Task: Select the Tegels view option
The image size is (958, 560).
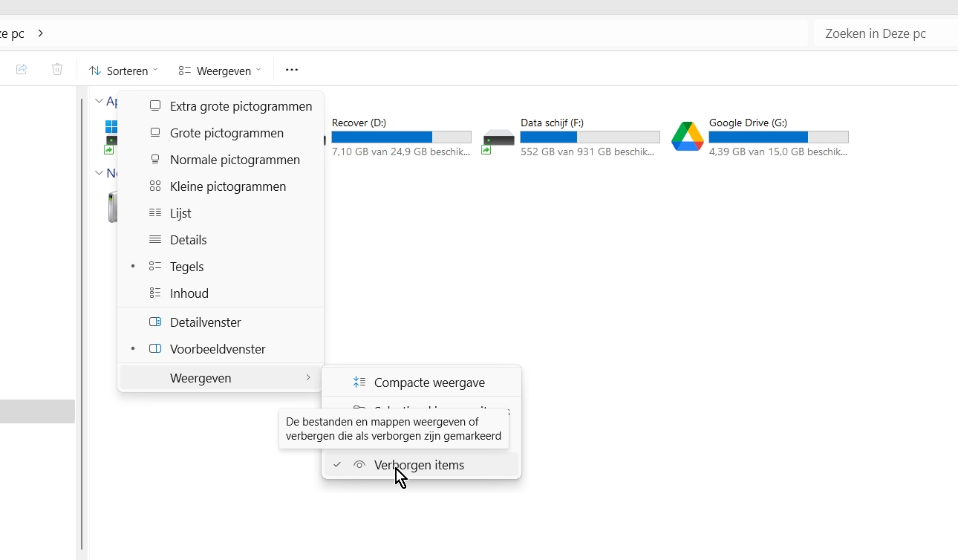Action: (186, 267)
